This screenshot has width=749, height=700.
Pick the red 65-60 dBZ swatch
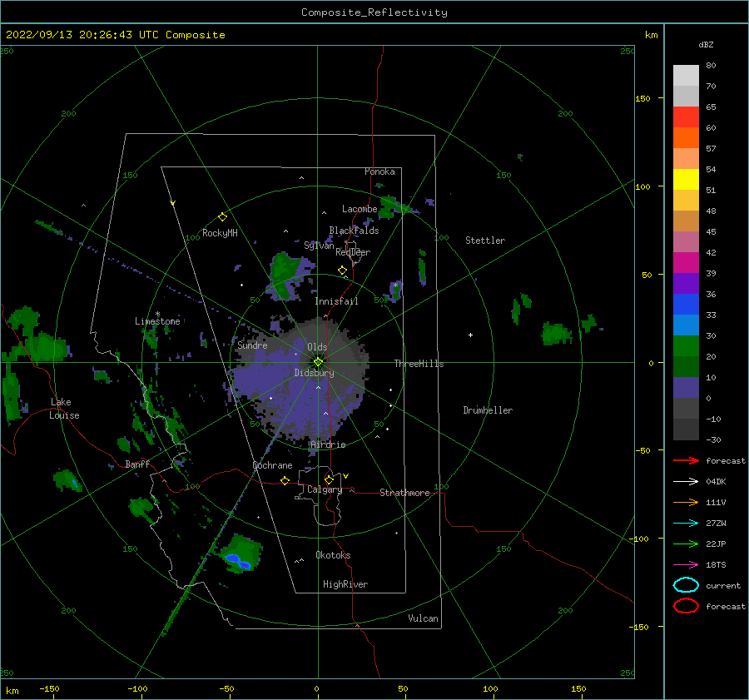pos(686,117)
